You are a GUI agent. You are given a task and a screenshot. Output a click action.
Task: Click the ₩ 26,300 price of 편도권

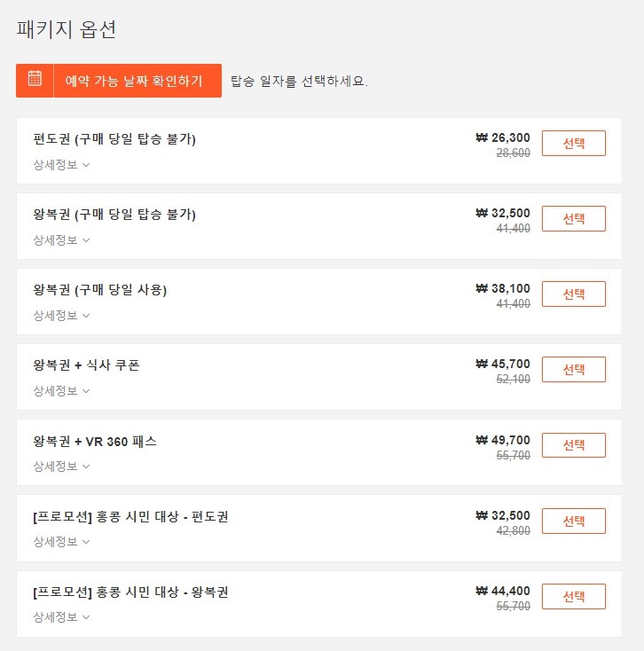pyautogui.click(x=503, y=137)
